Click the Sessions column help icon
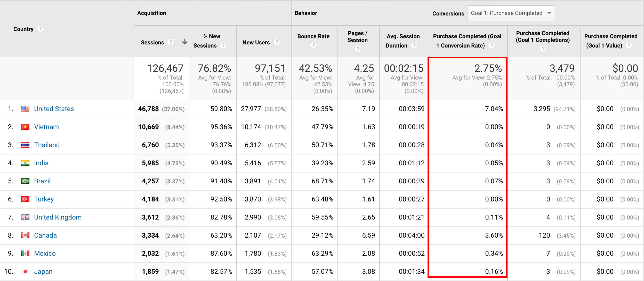 (171, 42)
